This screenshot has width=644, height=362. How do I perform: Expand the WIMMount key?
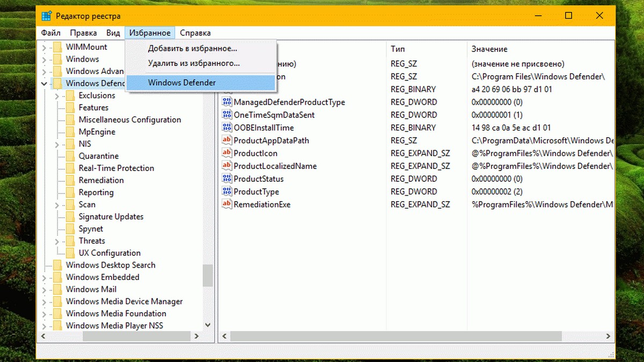coord(44,47)
